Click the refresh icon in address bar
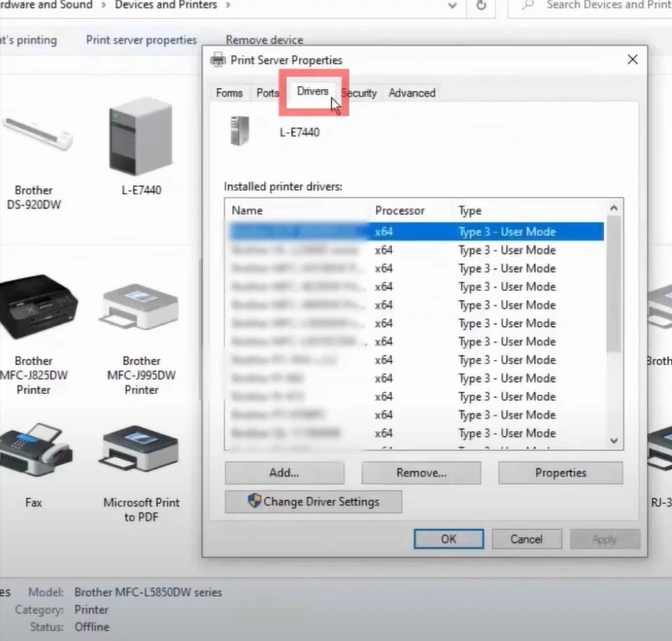 point(482,6)
